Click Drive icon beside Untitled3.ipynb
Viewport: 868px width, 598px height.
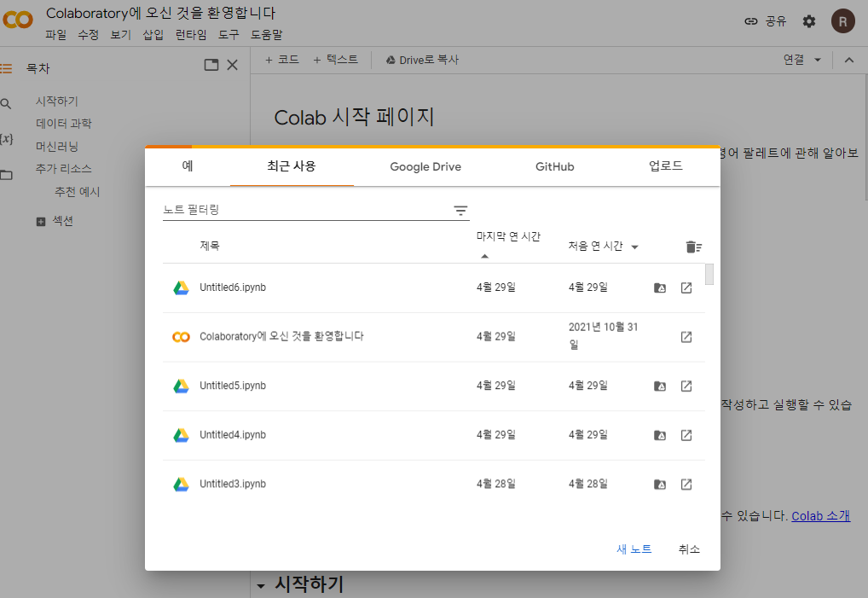point(181,485)
